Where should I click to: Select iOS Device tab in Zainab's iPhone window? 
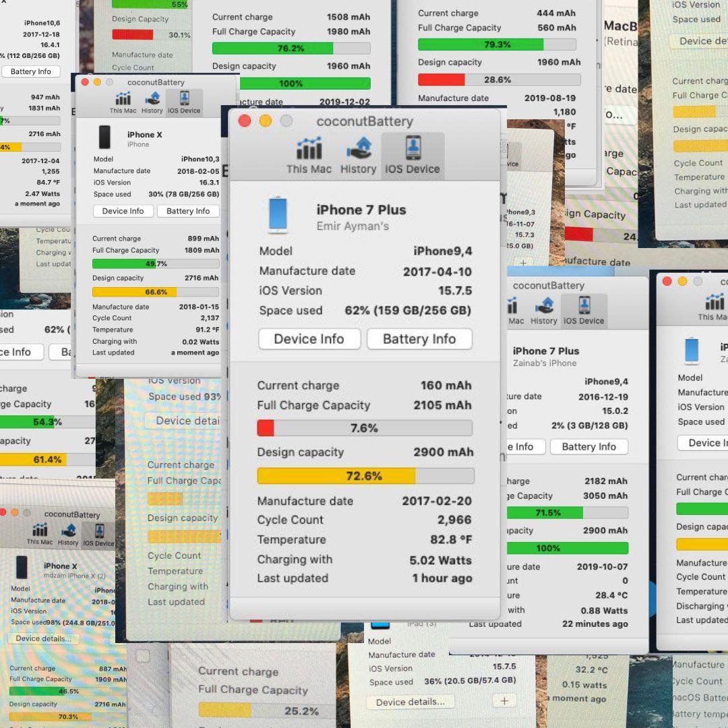[584, 311]
